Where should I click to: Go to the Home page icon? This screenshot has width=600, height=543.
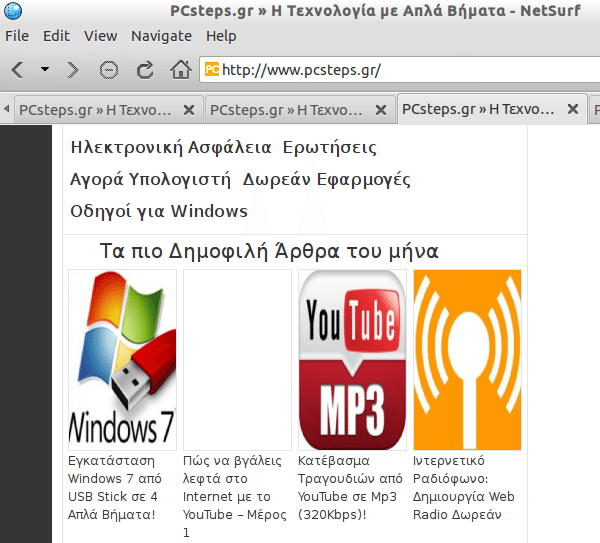(181, 70)
